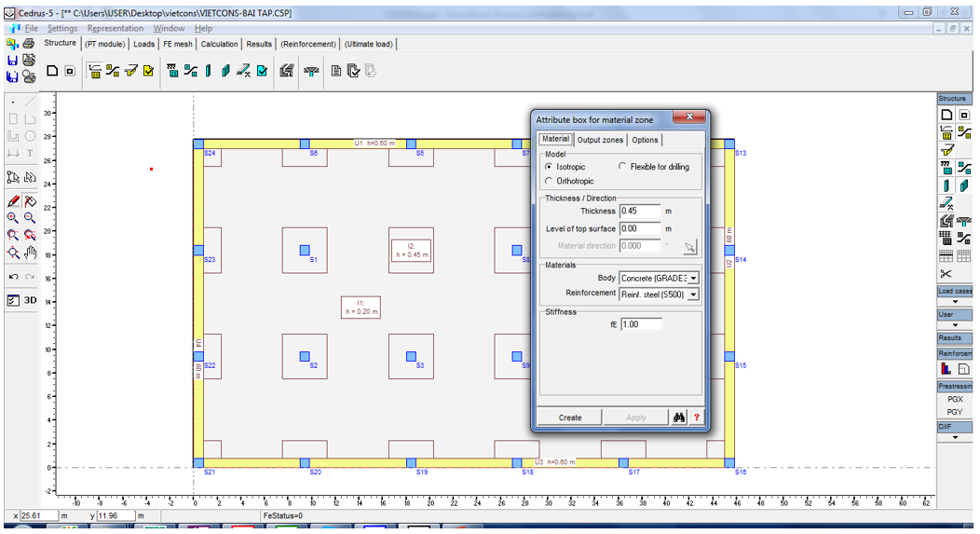Click scissors icon in right panel

click(946, 274)
